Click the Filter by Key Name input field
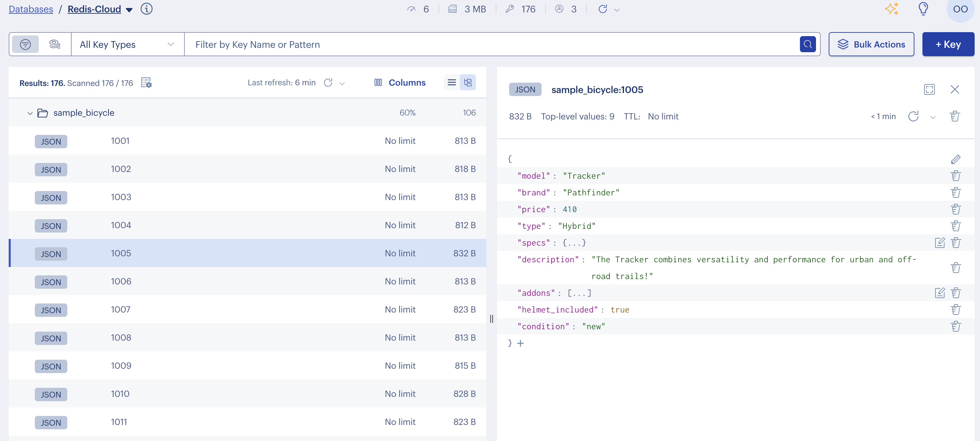This screenshot has width=980, height=441. (x=457, y=45)
